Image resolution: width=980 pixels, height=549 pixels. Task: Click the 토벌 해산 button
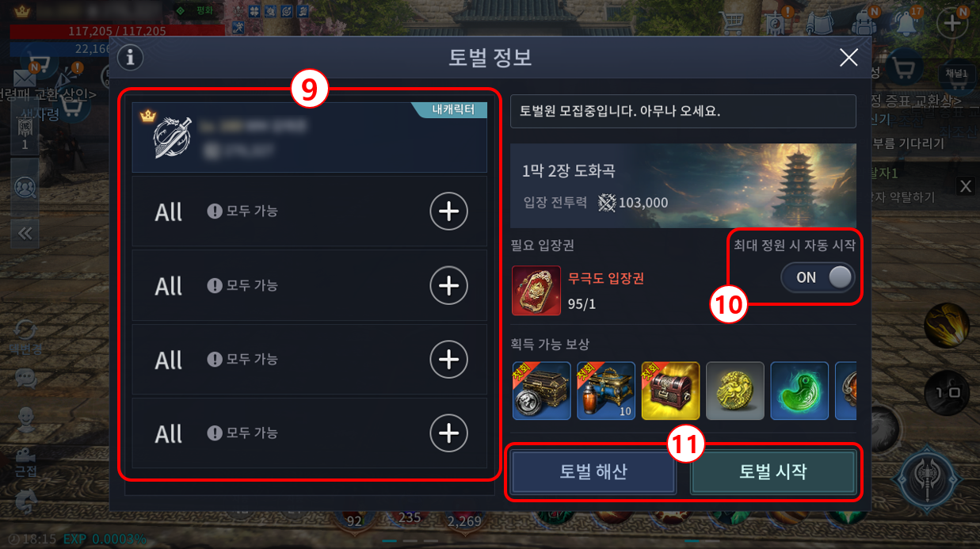(593, 472)
